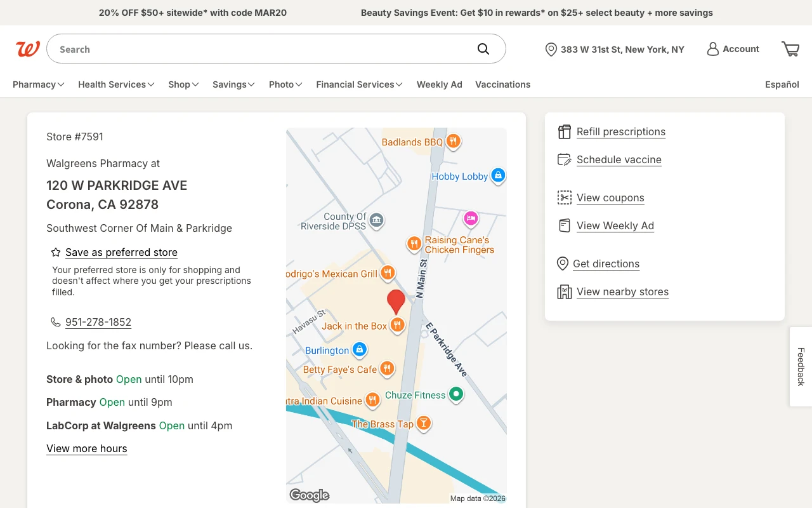Viewport: 812px width, 508px height.
Task: Open the Financial Services dropdown
Action: click(359, 84)
